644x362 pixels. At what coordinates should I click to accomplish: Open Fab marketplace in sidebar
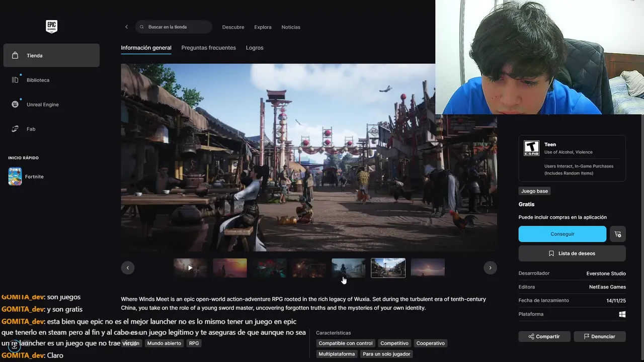pyautogui.click(x=51, y=129)
